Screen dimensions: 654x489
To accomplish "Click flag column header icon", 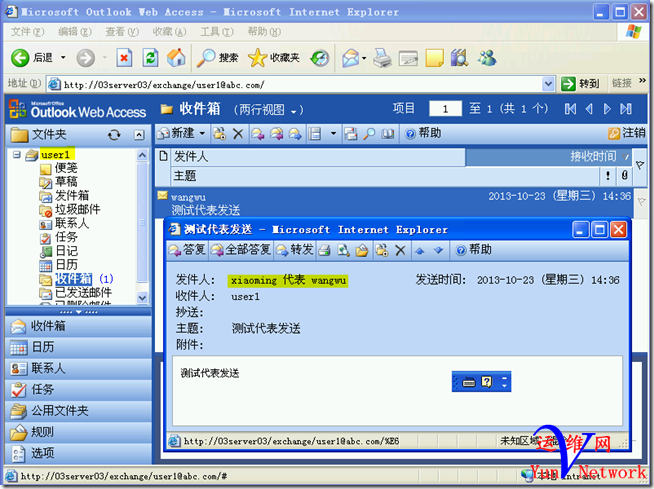I will (640, 164).
